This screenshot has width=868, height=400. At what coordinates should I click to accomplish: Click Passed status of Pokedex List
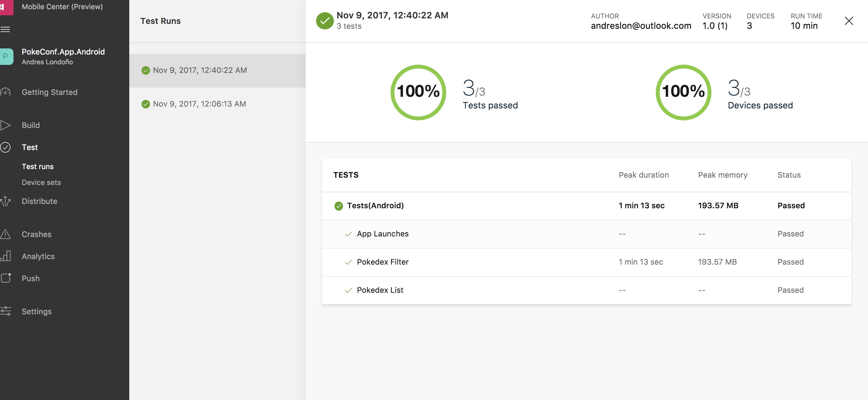coord(791,290)
